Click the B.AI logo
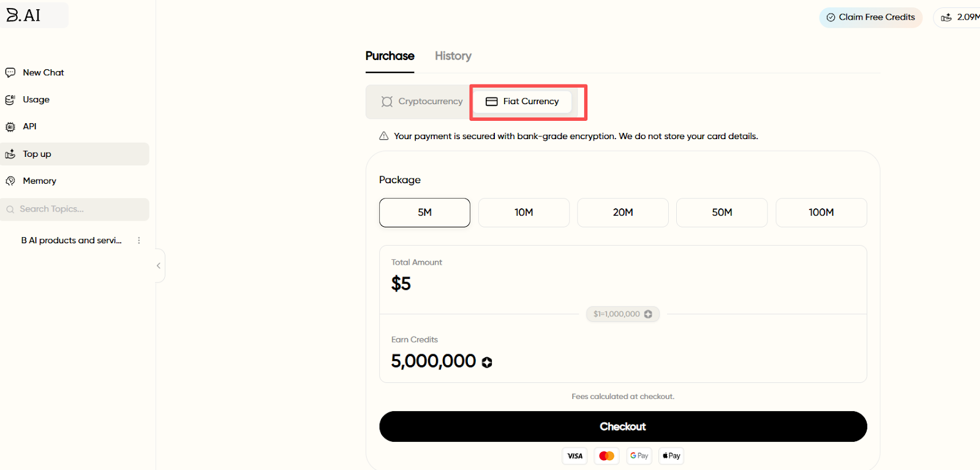 24,15
